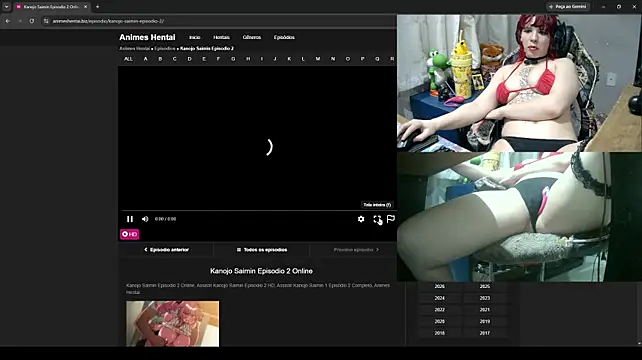Select the Kanojo Saimin Episodio 2 tab
Image resolution: width=642 pixels, height=360 pixels.
(x=51, y=7)
